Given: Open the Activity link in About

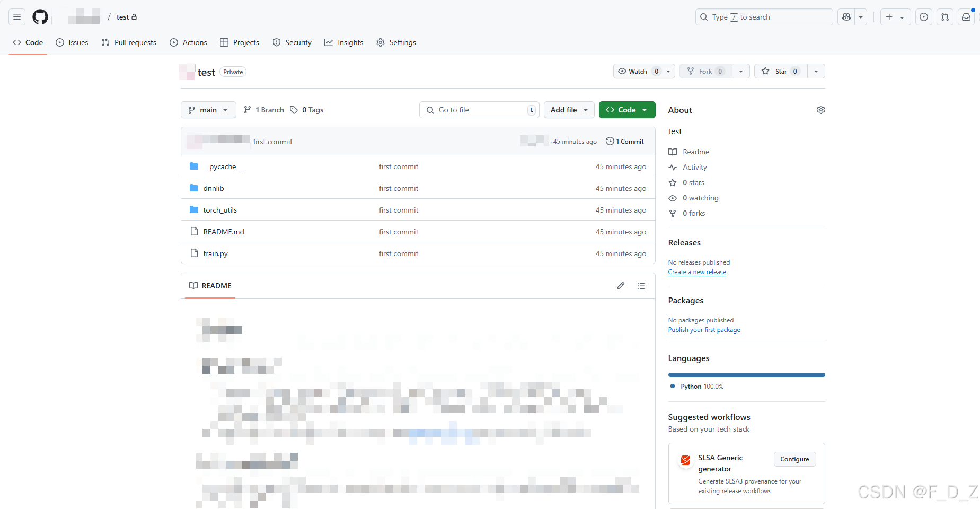Looking at the screenshot, I should pyautogui.click(x=688, y=167).
